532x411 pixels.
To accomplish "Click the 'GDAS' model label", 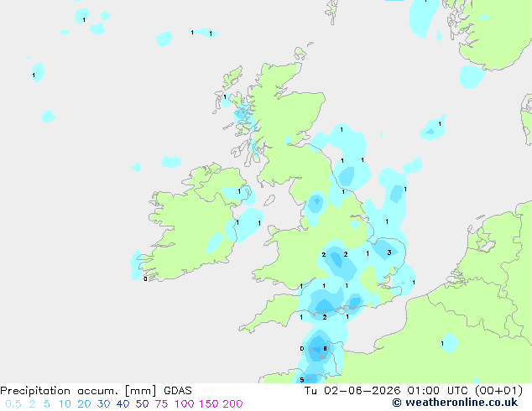I will (178, 391).
